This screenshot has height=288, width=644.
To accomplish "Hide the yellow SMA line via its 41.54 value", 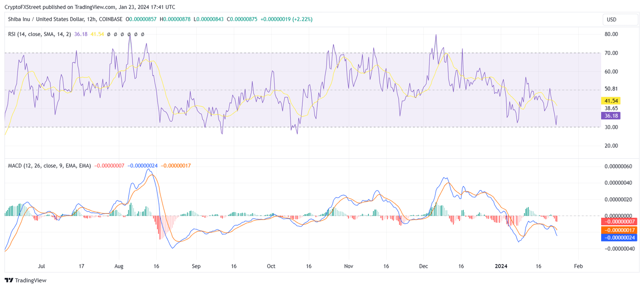I will point(96,34).
